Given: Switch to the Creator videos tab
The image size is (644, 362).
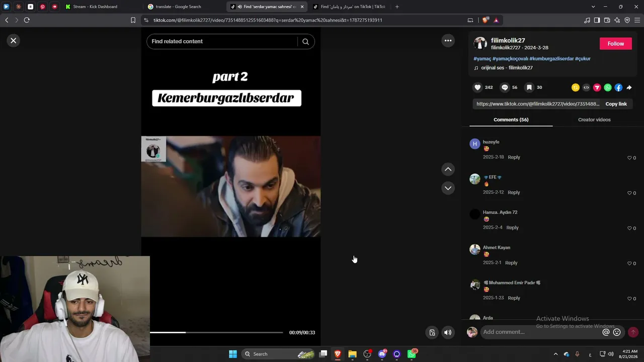Looking at the screenshot, I should pyautogui.click(x=594, y=120).
